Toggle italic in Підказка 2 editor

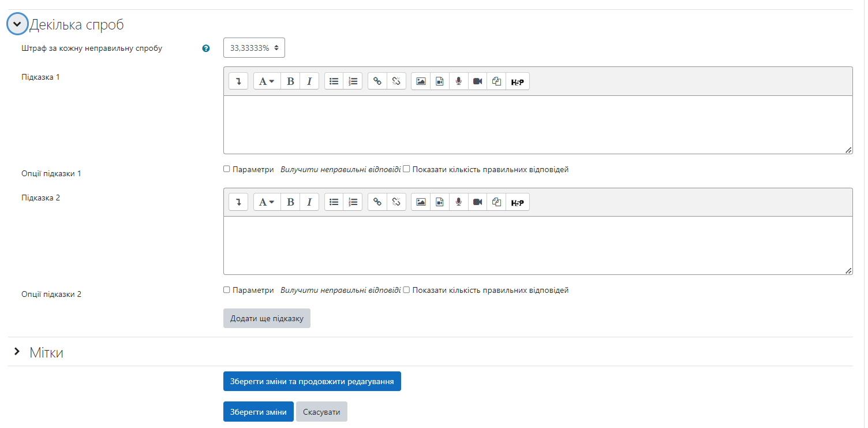click(x=309, y=202)
